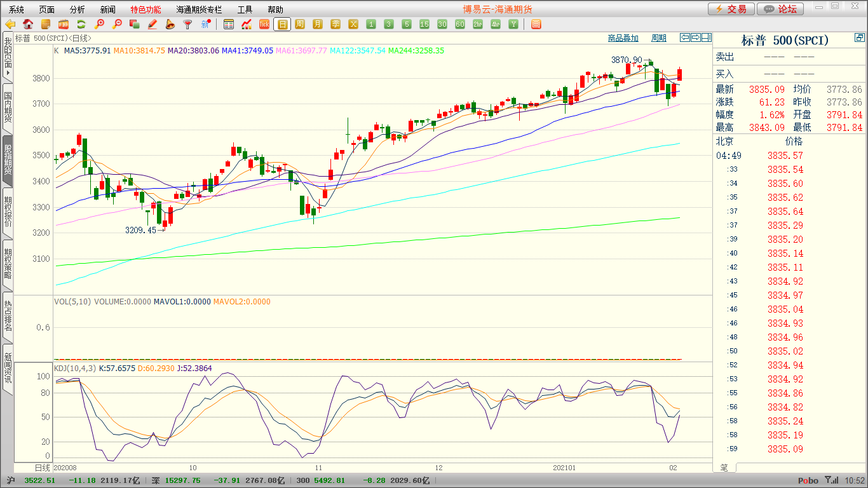Open the notepad icon beside the home icon
This screenshot has height=488, width=868.
[x=46, y=24]
